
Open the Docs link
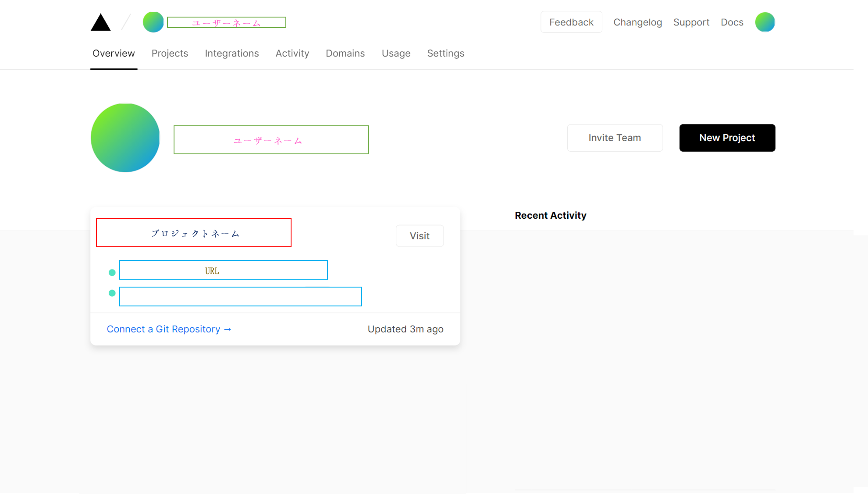[x=732, y=22]
